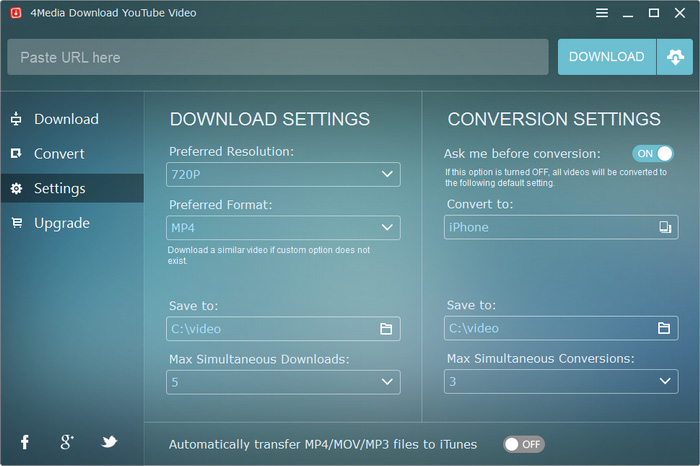Open Max Simultaneous Conversions dropdown
The image size is (700, 466).
561,381
